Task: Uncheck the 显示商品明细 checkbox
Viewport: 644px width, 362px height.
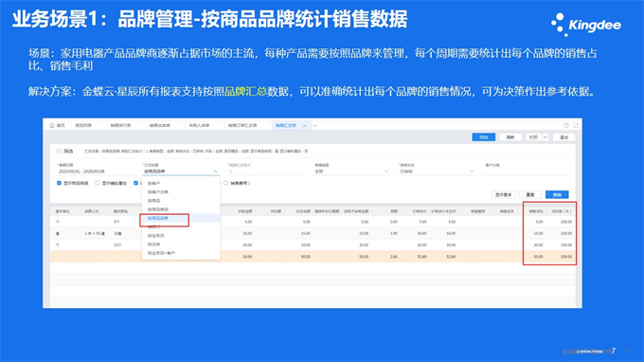Action: click(x=59, y=183)
